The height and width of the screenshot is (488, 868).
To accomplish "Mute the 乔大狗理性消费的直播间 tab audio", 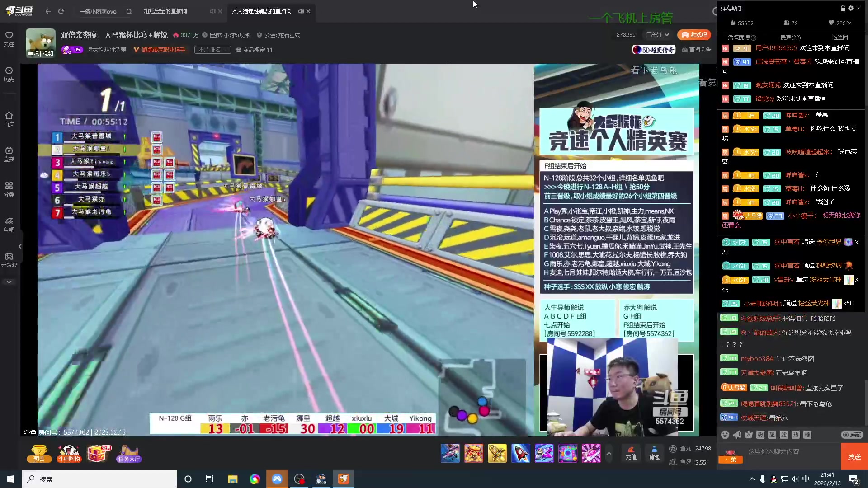I will coord(301,11).
